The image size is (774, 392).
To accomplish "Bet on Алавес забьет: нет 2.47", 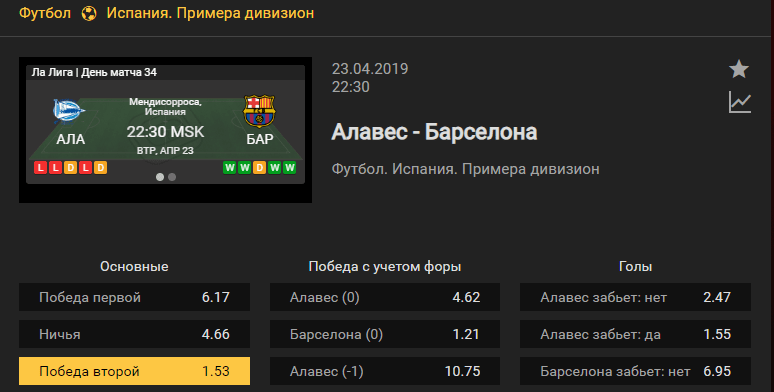I will [x=635, y=297].
